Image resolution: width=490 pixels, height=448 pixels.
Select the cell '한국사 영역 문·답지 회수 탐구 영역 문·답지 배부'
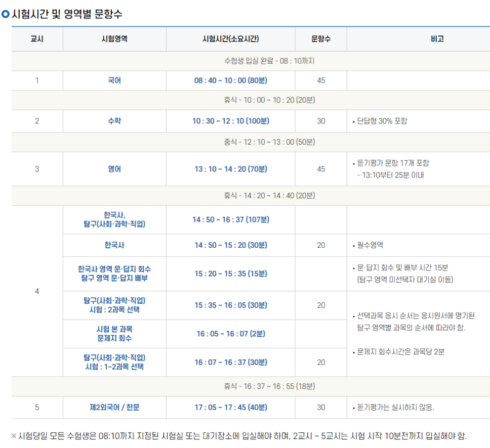114,274
